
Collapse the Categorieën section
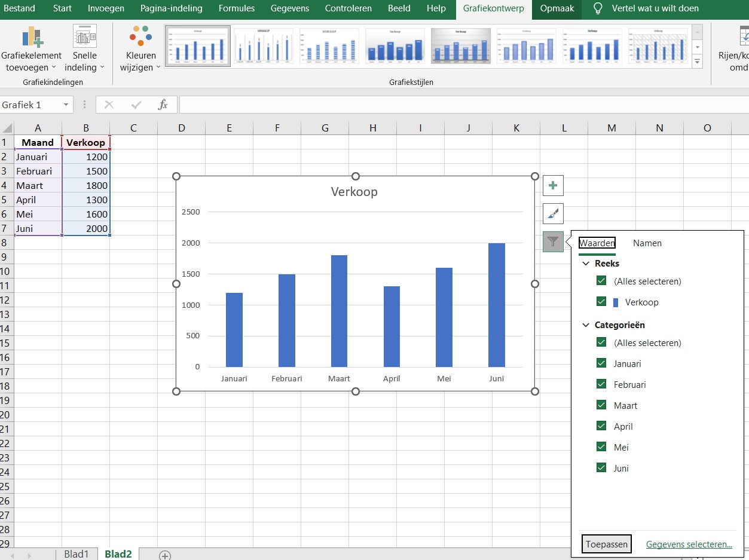(x=585, y=325)
